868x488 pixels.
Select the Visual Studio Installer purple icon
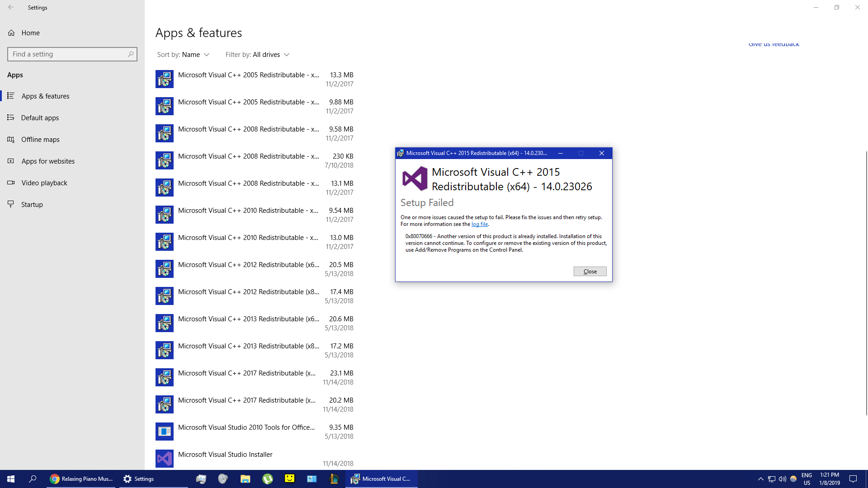(x=165, y=459)
